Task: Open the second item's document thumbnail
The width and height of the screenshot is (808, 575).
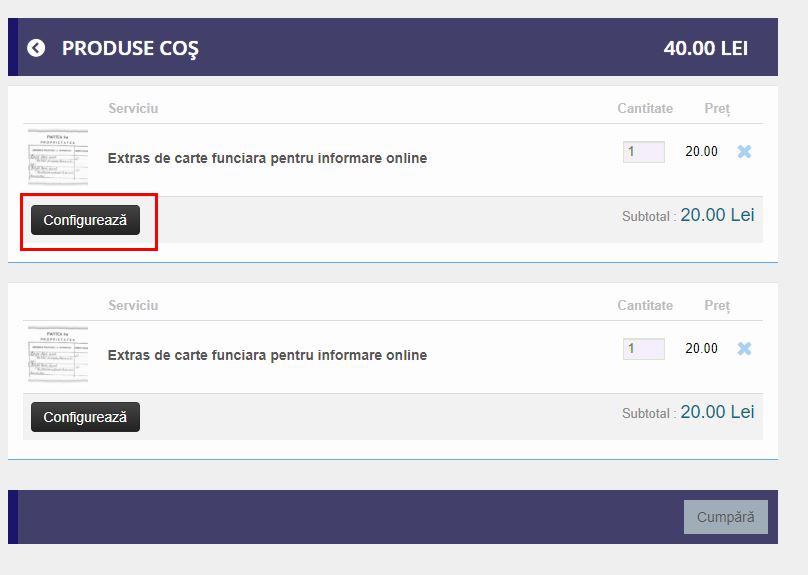Action: pos(57,354)
